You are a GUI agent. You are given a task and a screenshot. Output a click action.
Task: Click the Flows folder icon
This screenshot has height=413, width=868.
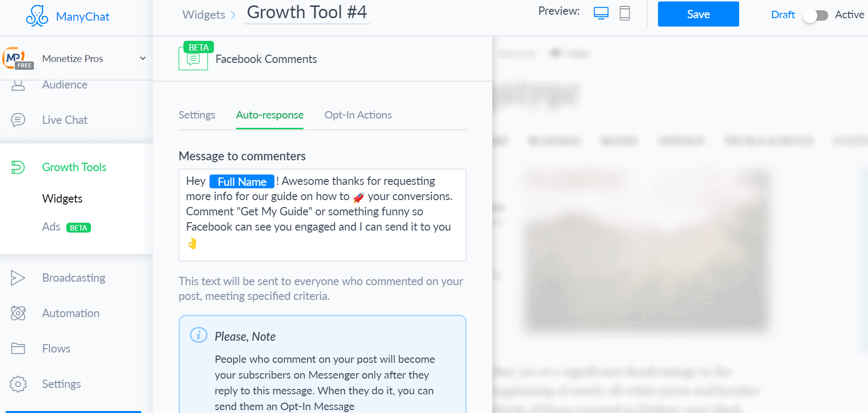tap(18, 349)
